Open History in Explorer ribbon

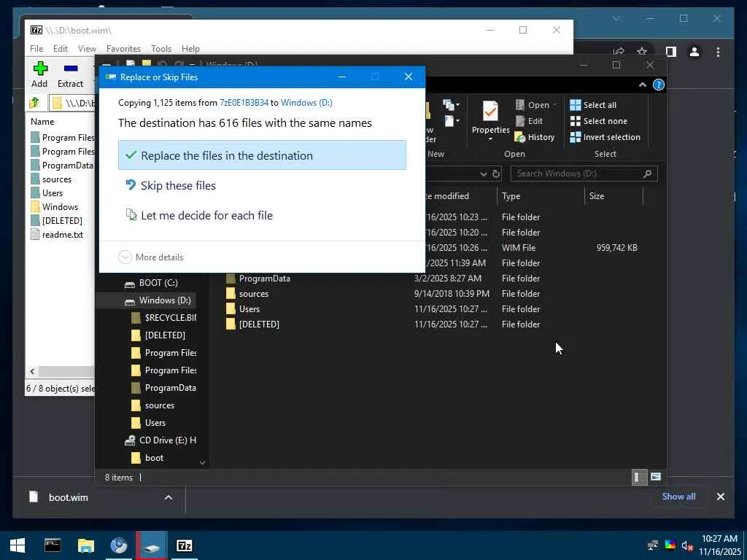click(x=535, y=137)
